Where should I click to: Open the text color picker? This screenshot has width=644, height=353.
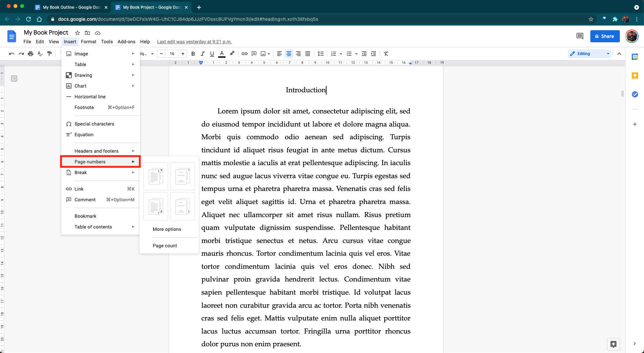pyautogui.click(x=221, y=54)
